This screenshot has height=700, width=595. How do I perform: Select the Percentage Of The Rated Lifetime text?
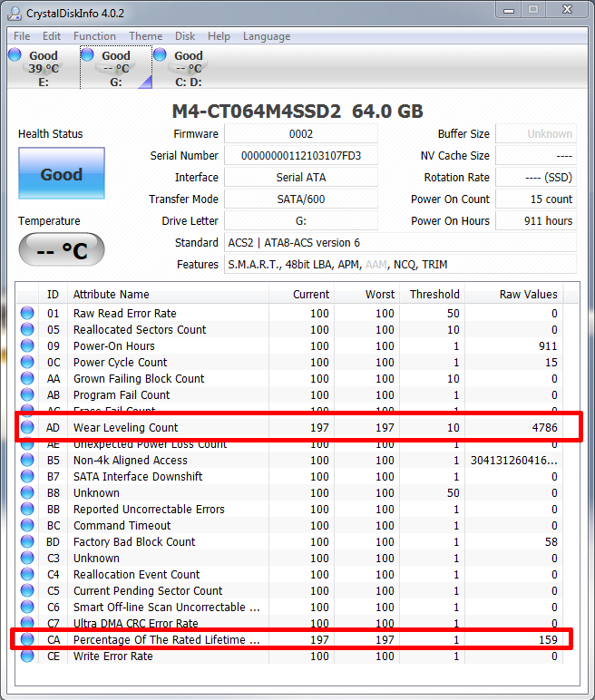pos(167,640)
